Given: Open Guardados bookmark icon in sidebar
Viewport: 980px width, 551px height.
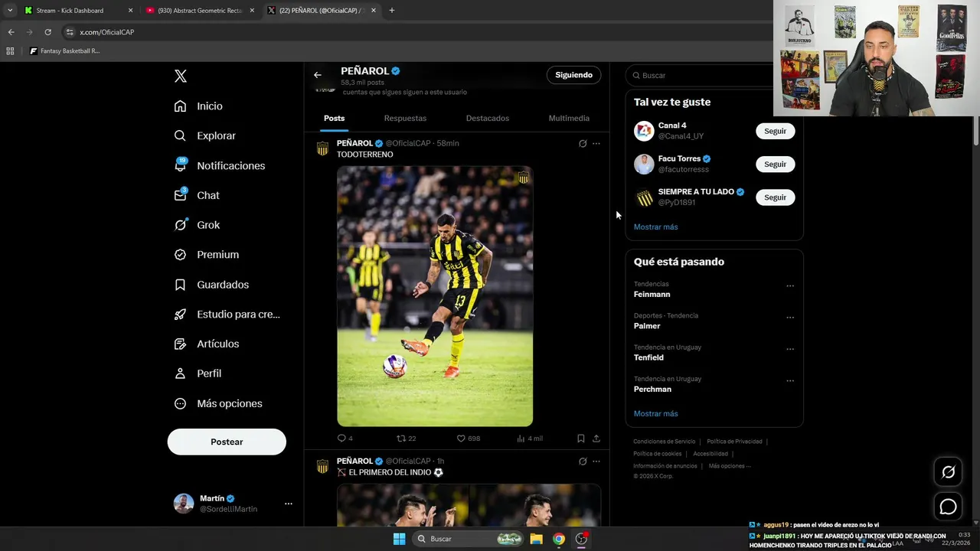Looking at the screenshot, I should (180, 285).
